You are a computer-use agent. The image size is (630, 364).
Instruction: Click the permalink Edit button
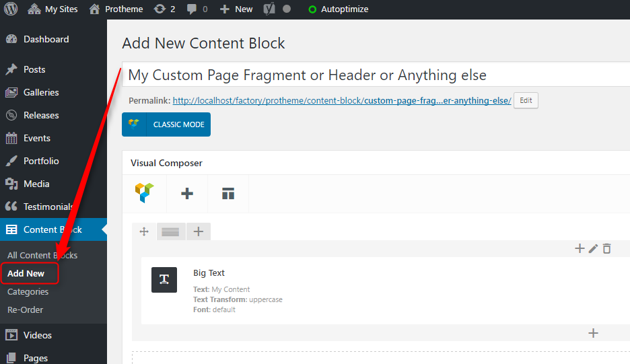pyautogui.click(x=526, y=100)
